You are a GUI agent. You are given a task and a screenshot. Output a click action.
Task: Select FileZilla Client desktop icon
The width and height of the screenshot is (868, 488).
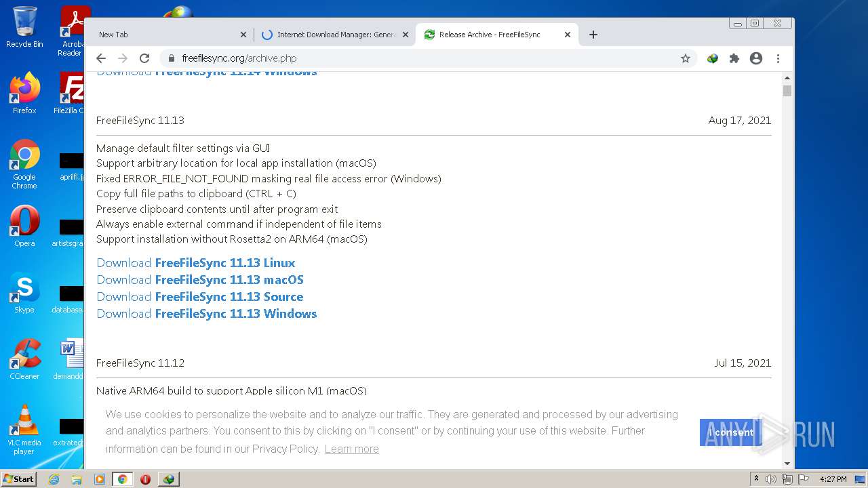(69, 93)
